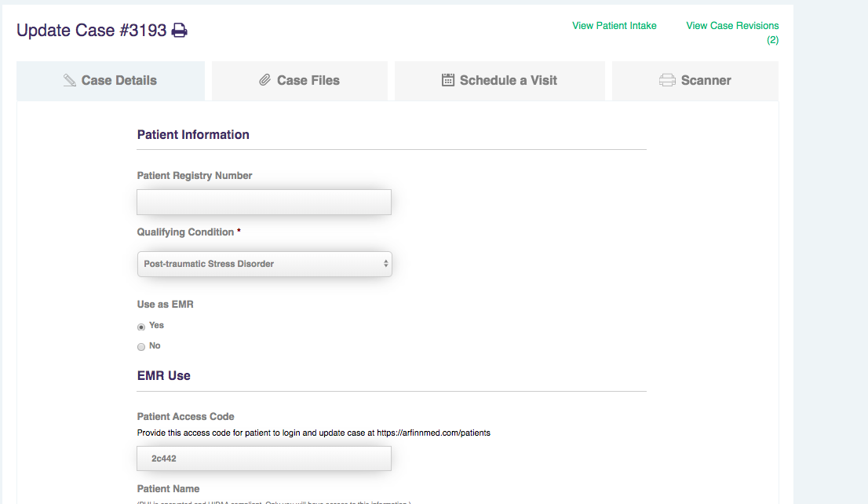Click the Qualifying Condition label

[x=185, y=232]
